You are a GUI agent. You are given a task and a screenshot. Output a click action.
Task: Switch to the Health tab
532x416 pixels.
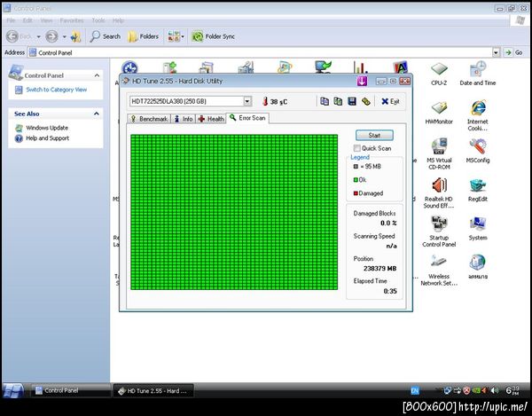tap(211, 119)
